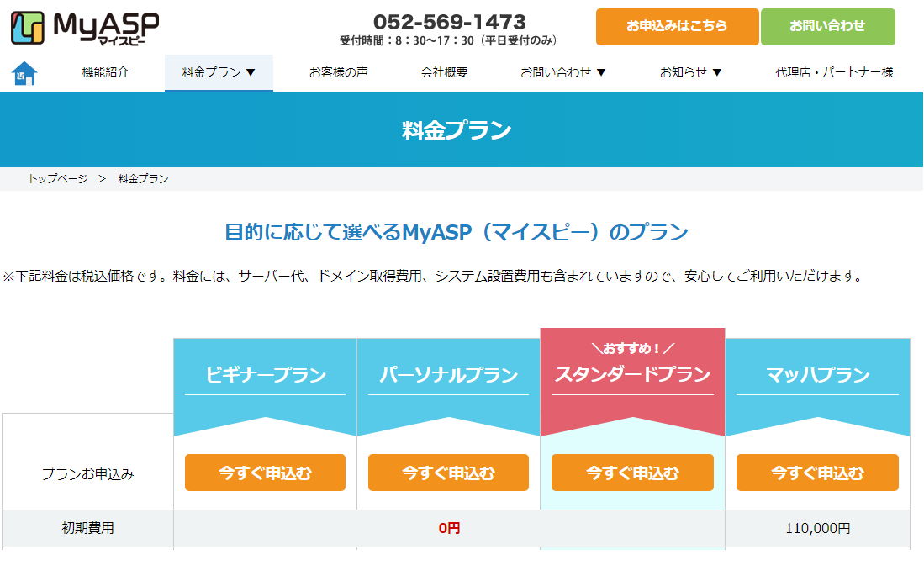Click the green お問い合わせ button
Image resolution: width=924 pixels, height=565 pixels.
(827, 27)
